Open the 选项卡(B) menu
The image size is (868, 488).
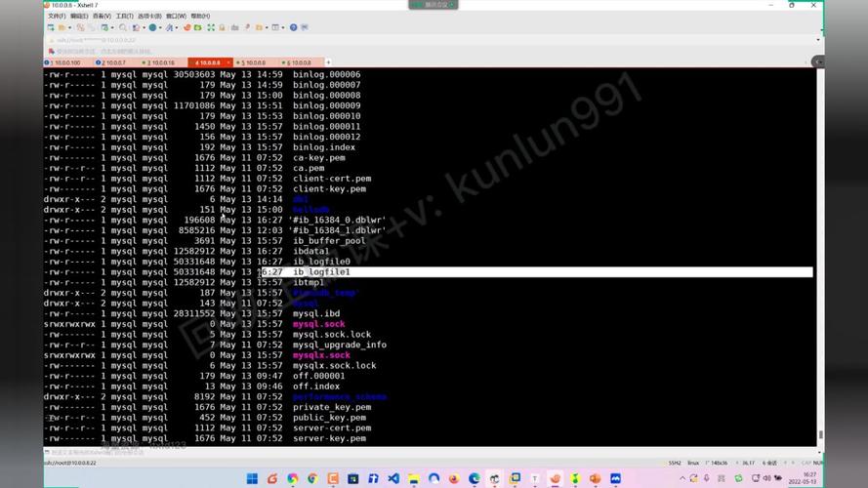[x=149, y=16]
